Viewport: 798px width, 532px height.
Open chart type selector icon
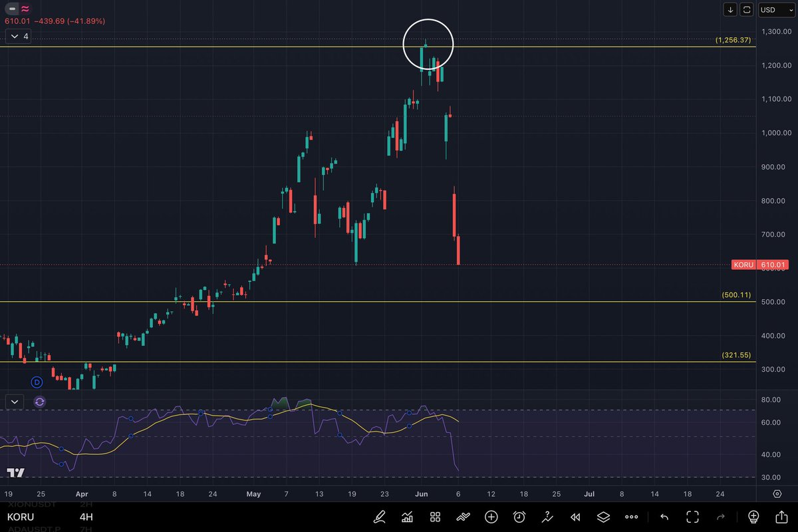[408, 517]
